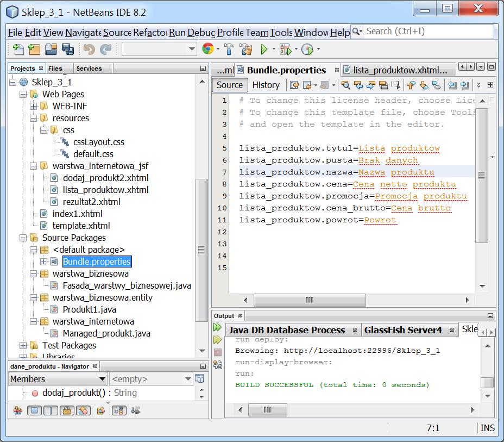Open the Tools menu
The height and width of the screenshot is (442, 504).
click(x=281, y=33)
